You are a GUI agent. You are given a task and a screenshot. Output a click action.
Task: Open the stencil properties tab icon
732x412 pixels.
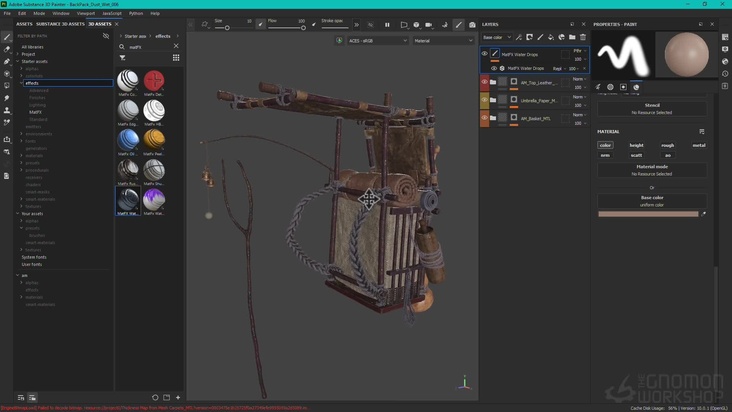click(x=623, y=87)
